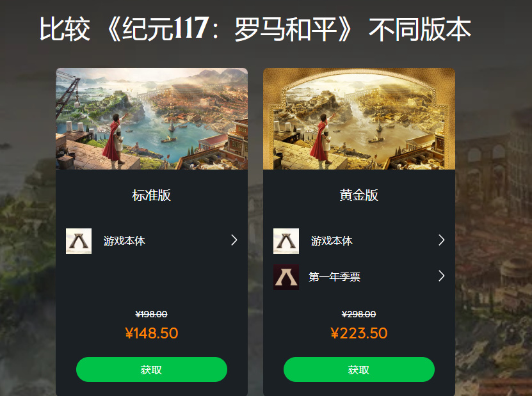Click the struck-through price ¥198.00
Screen dimensions: 532x396
point(151,314)
